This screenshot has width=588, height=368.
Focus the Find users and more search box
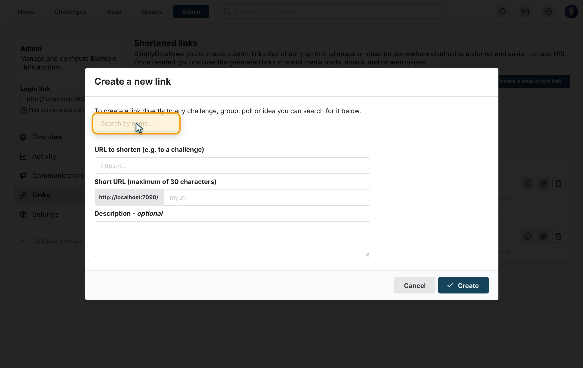pos(330,11)
